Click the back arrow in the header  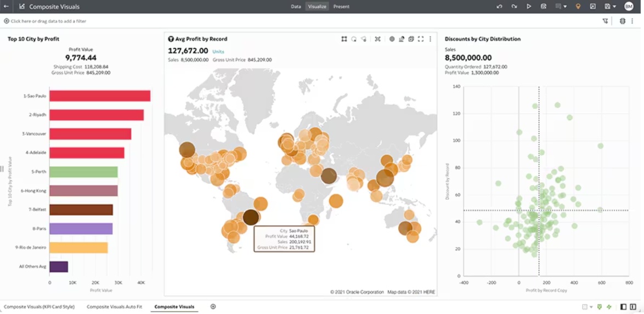click(x=6, y=7)
